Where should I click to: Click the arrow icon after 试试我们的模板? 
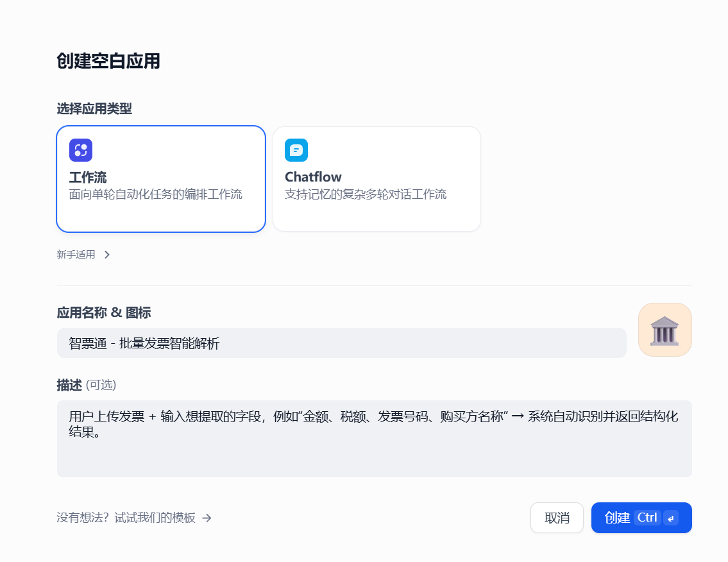(x=207, y=518)
